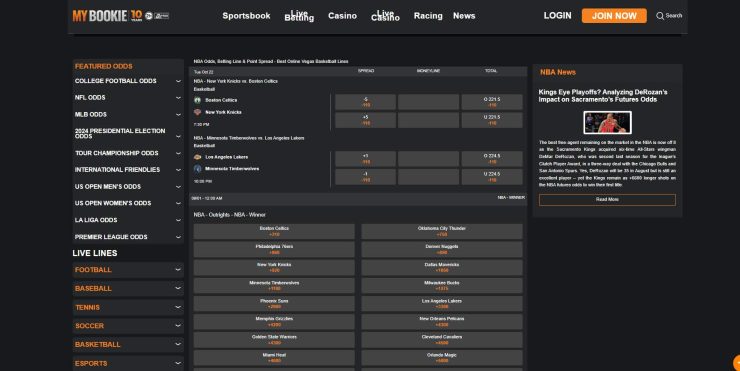The image size is (740, 371).
Task: Click the Boston Celtics team logo
Action: [198, 100]
